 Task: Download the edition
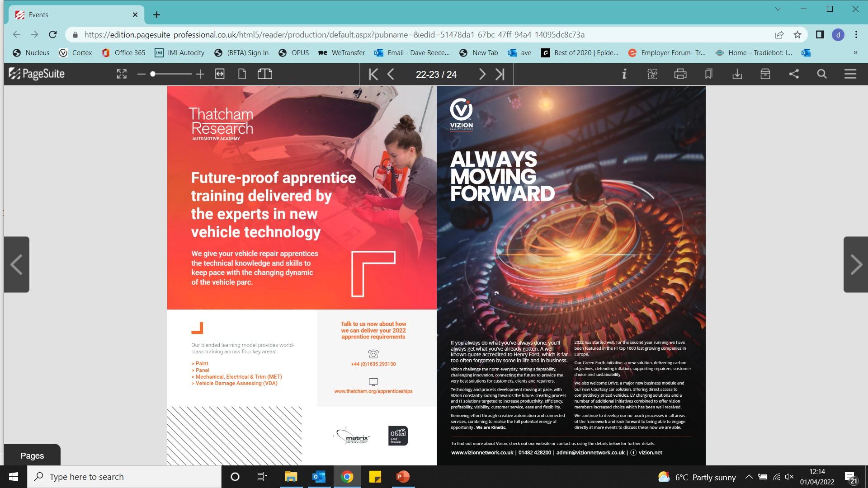[737, 74]
